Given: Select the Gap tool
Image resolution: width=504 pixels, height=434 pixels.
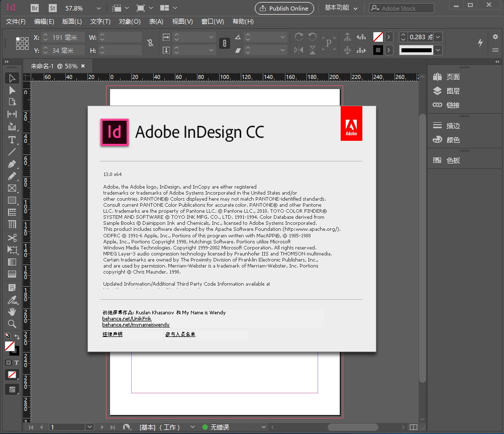Looking at the screenshot, I should click(x=12, y=114).
